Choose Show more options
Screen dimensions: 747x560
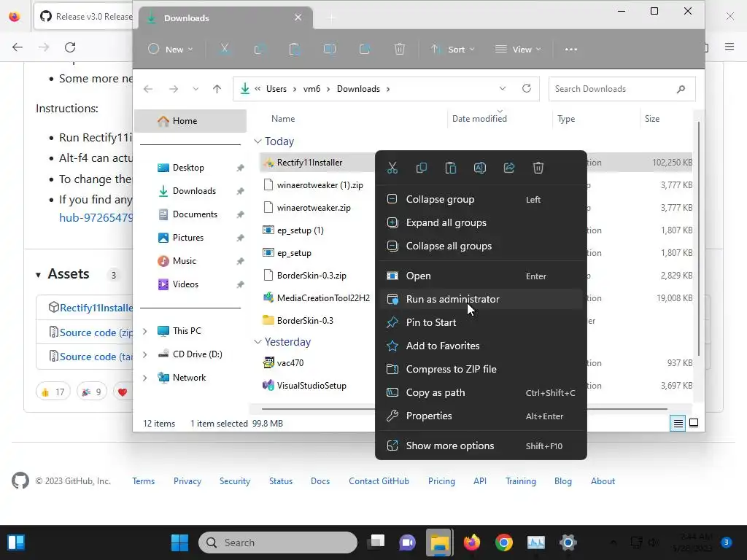click(481, 446)
